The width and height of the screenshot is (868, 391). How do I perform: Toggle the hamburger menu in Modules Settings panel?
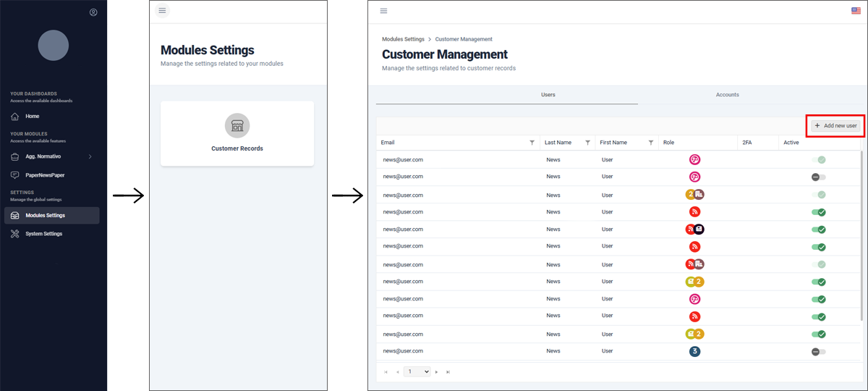tap(162, 10)
